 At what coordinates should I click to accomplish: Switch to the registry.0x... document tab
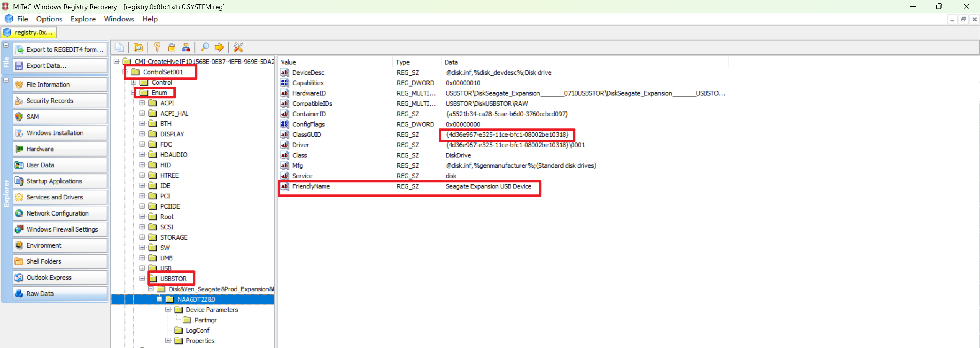pyautogui.click(x=29, y=33)
